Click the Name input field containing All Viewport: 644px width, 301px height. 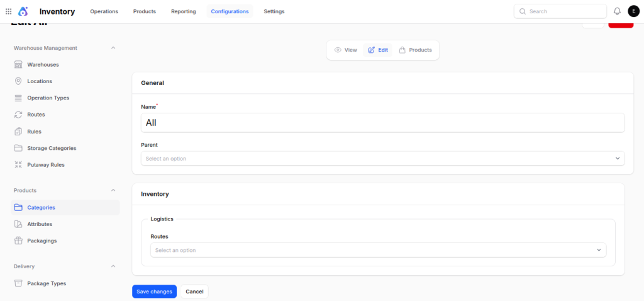[383, 123]
